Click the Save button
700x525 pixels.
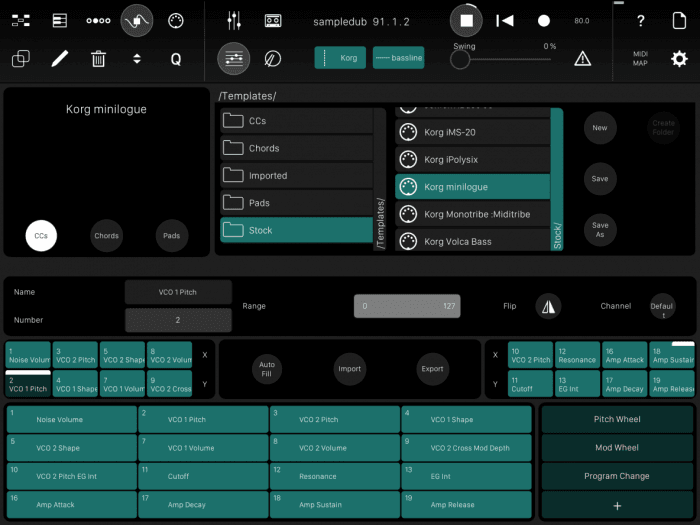600,179
